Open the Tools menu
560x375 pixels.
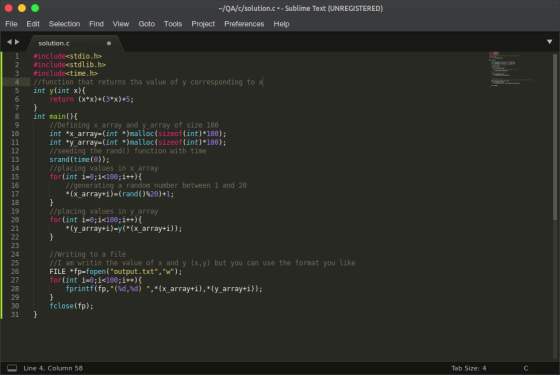(x=173, y=24)
